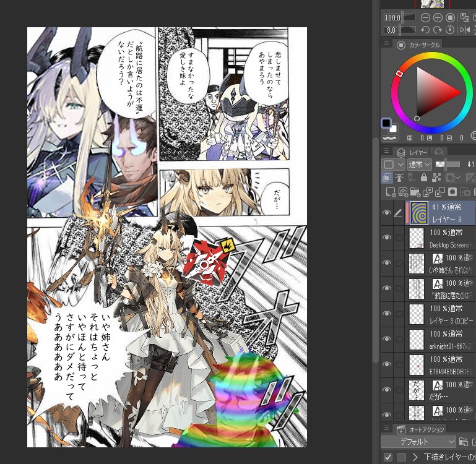Create new auto action set icon
Image resolution: width=476 pixels, height=464 pixels.
pos(463,442)
